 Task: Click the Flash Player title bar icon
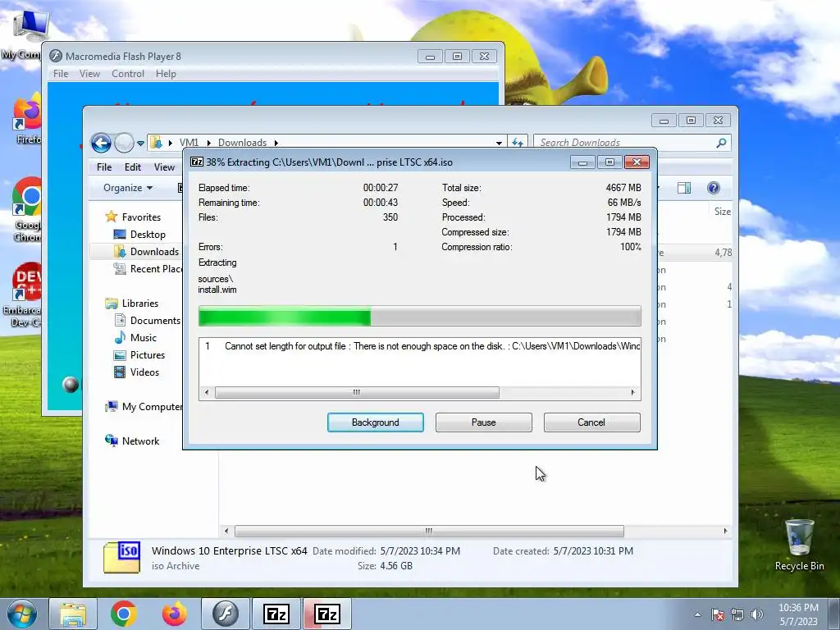pos(56,57)
